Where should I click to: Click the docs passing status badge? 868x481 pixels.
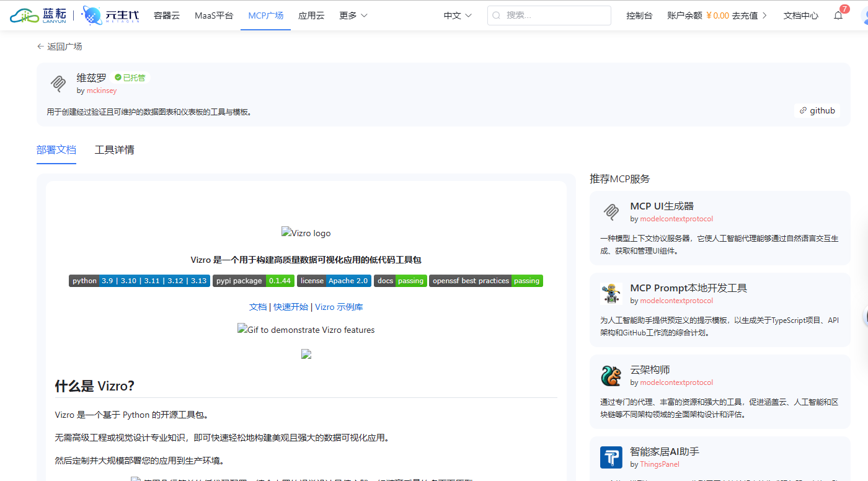(x=400, y=281)
